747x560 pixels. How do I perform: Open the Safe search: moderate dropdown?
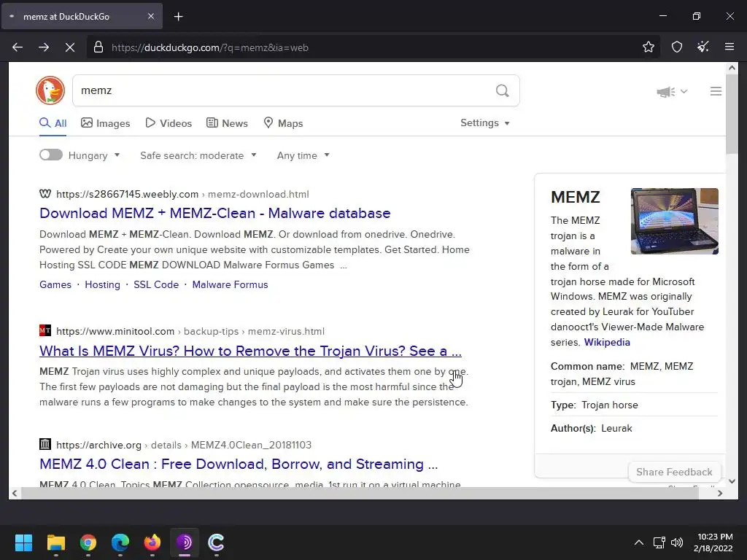coord(198,155)
